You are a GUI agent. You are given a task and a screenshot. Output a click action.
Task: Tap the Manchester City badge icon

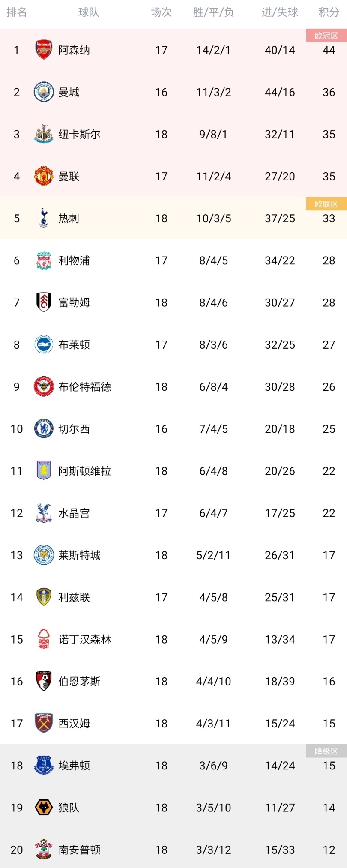(x=44, y=92)
